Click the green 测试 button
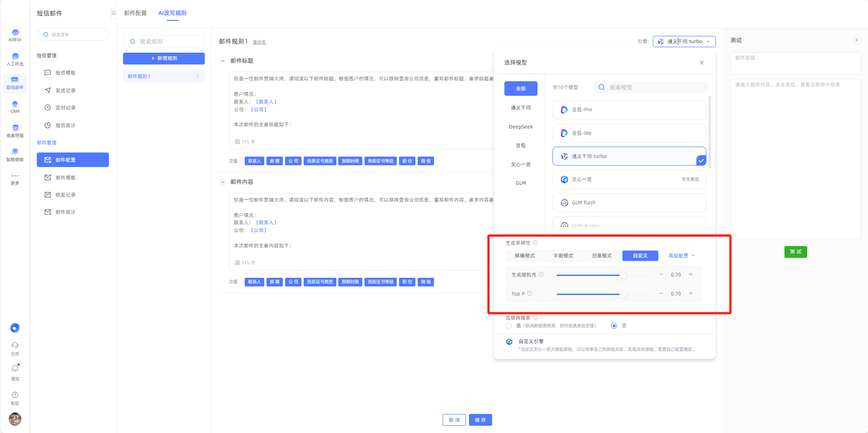 pyautogui.click(x=796, y=252)
